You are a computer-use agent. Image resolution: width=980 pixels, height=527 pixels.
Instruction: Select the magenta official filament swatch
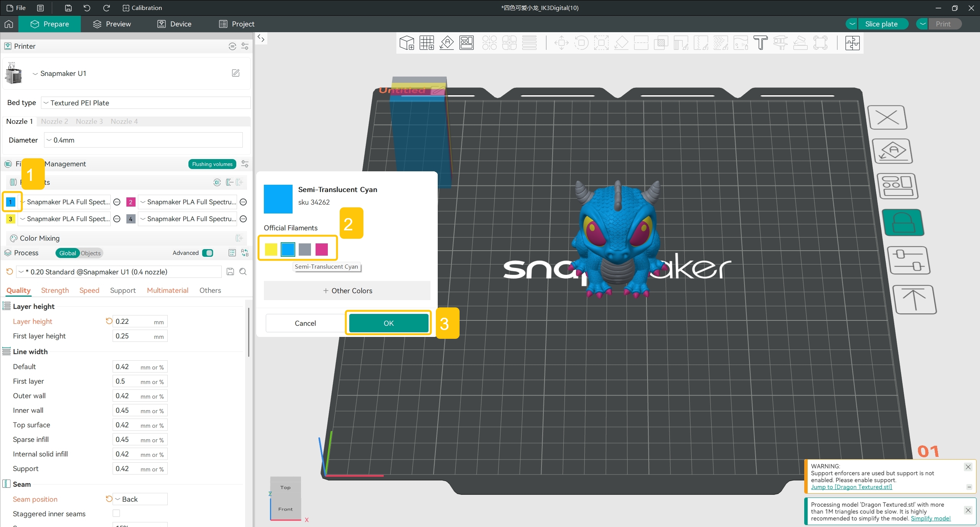(322, 249)
